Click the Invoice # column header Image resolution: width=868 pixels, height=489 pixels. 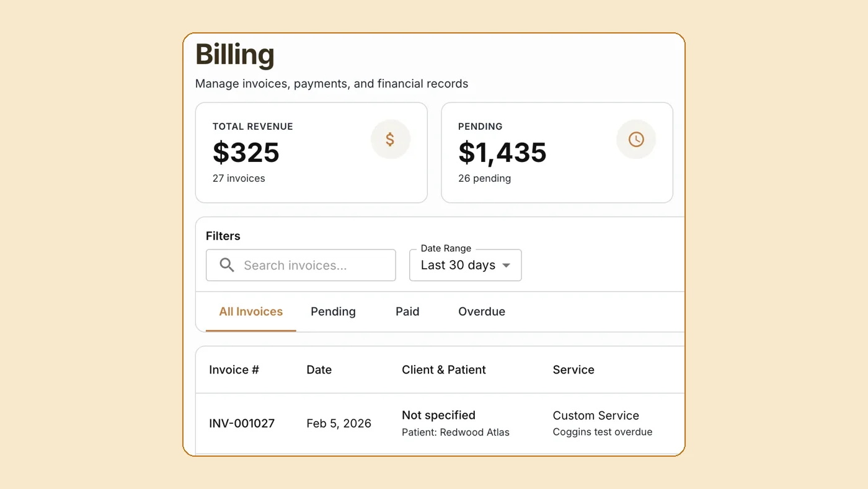pos(234,370)
